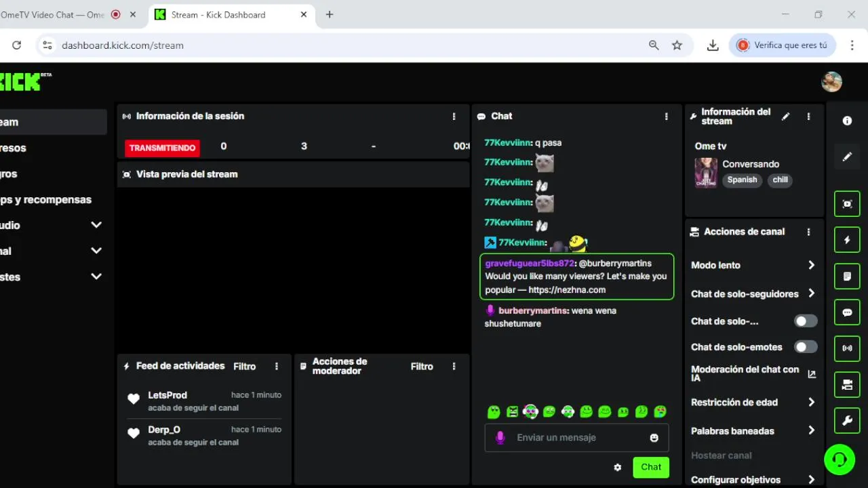Insert the first green emote in quick row
The width and height of the screenshot is (868, 488).
[x=494, y=412]
